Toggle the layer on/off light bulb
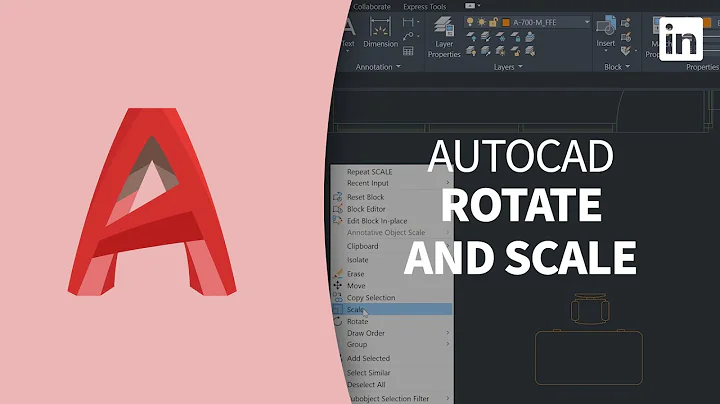720x404 pixels. point(470,22)
